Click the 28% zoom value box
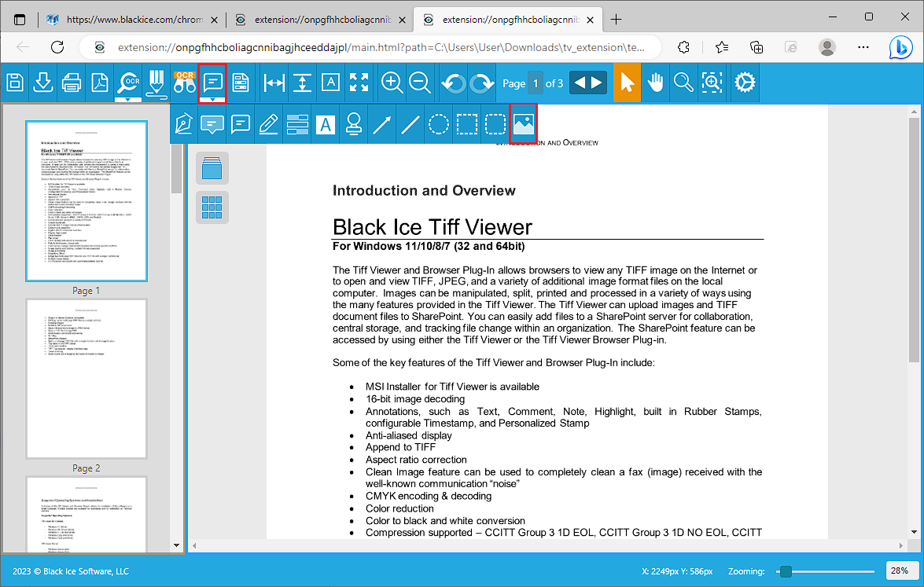 [902, 570]
